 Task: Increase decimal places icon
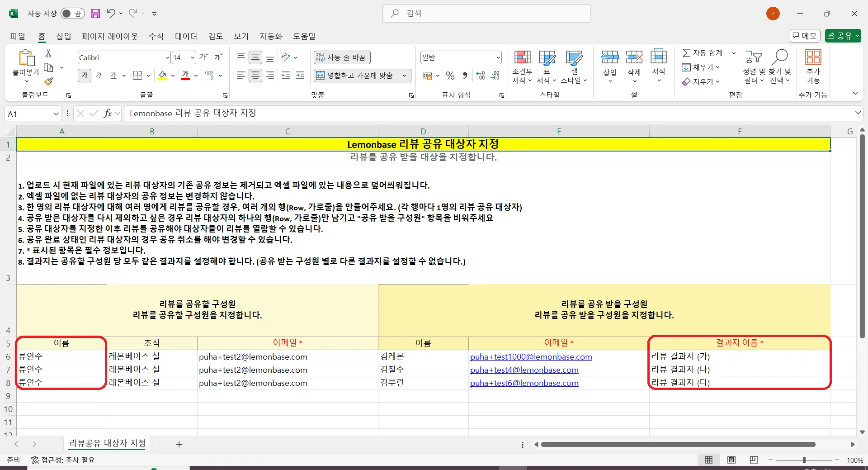coord(481,76)
